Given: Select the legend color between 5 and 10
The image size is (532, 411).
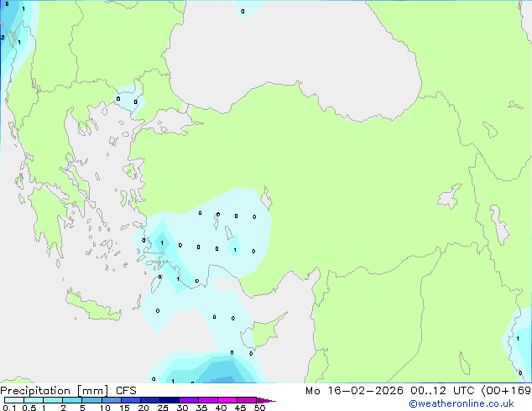Looking at the screenshot, I should pyautogui.click(x=91, y=400).
